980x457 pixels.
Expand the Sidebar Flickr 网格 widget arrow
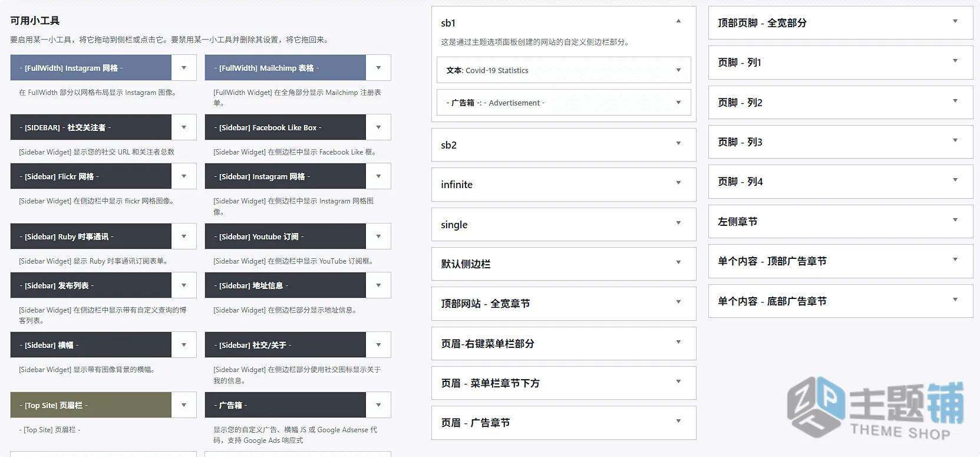184,176
